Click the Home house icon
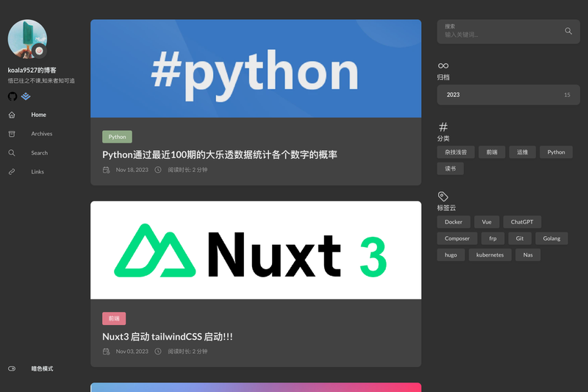 pyautogui.click(x=12, y=115)
